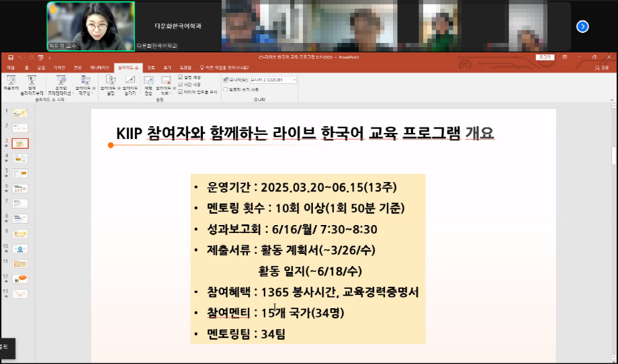618x364 pixels.
Task: Click the scroll-up arrow of the slide editor
Action: (x=613, y=106)
